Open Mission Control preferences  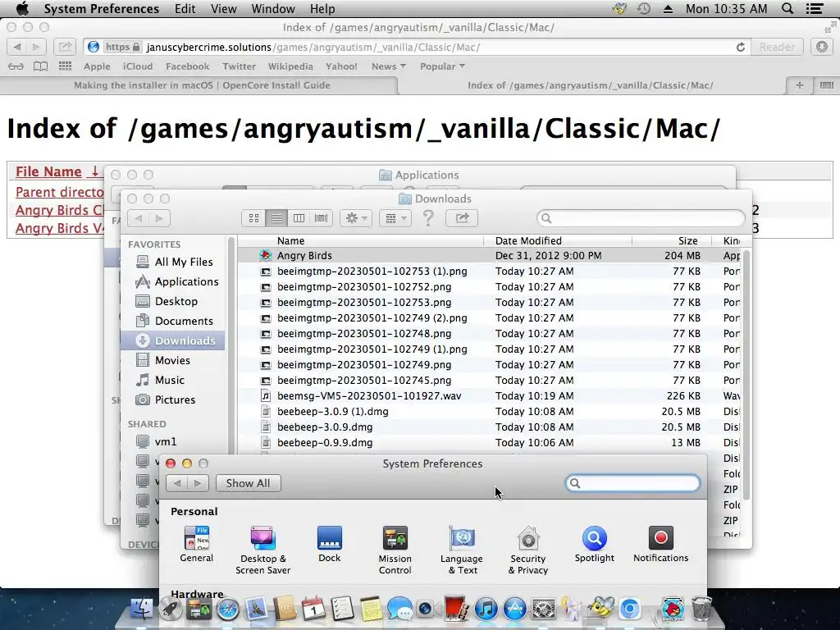(395, 550)
